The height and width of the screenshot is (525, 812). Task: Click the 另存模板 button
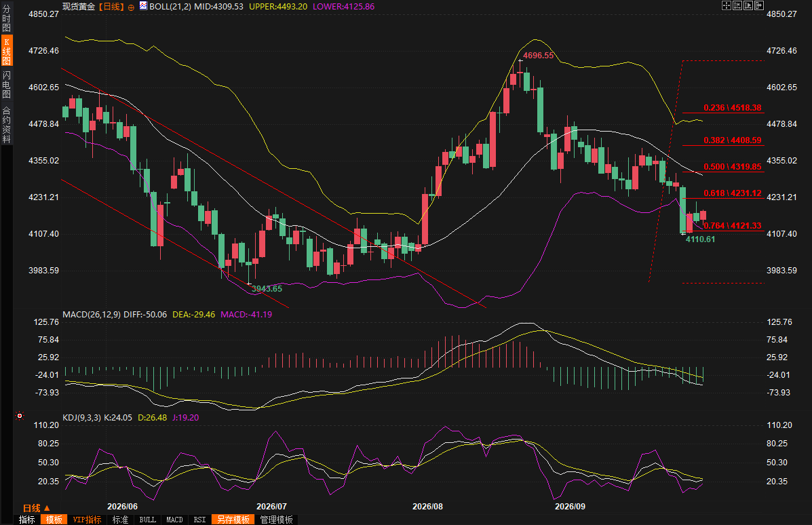(233, 520)
